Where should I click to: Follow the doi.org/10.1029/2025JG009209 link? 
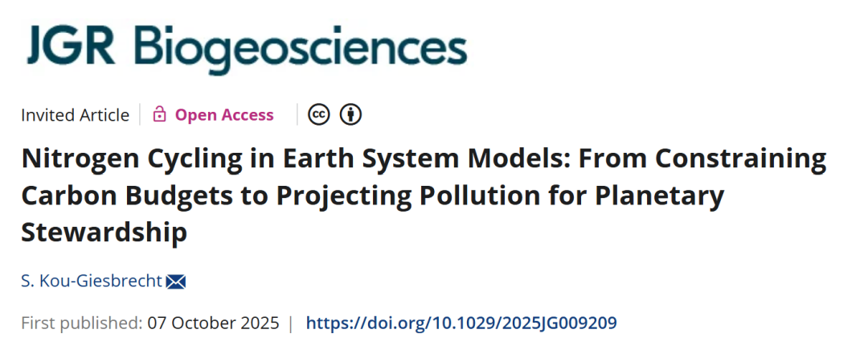[x=461, y=323]
